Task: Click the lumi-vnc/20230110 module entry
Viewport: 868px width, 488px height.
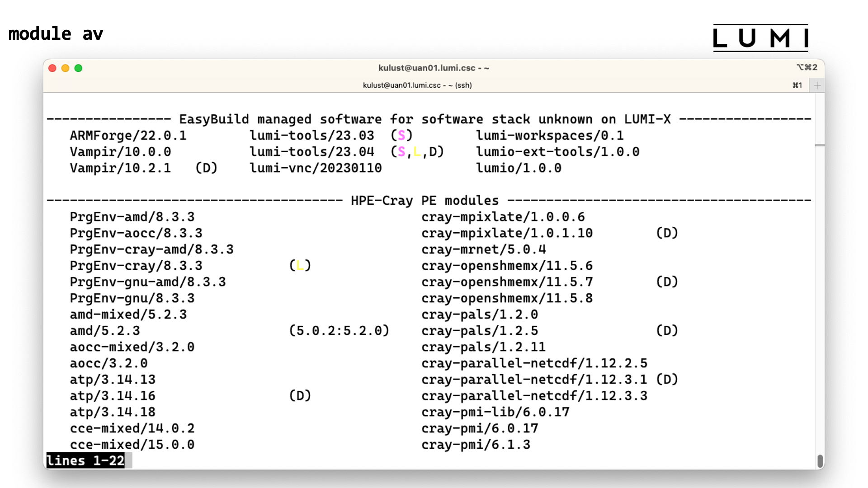Action: (316, 168)
